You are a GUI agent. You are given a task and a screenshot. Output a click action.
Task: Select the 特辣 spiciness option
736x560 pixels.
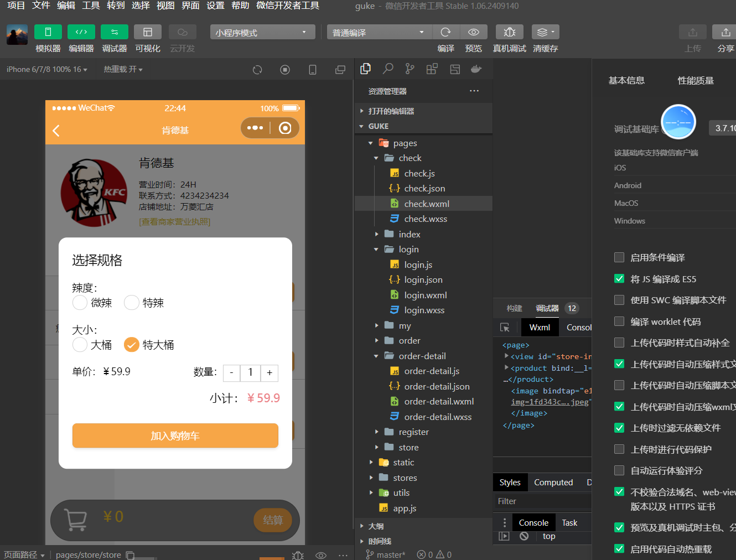(131, 303)
